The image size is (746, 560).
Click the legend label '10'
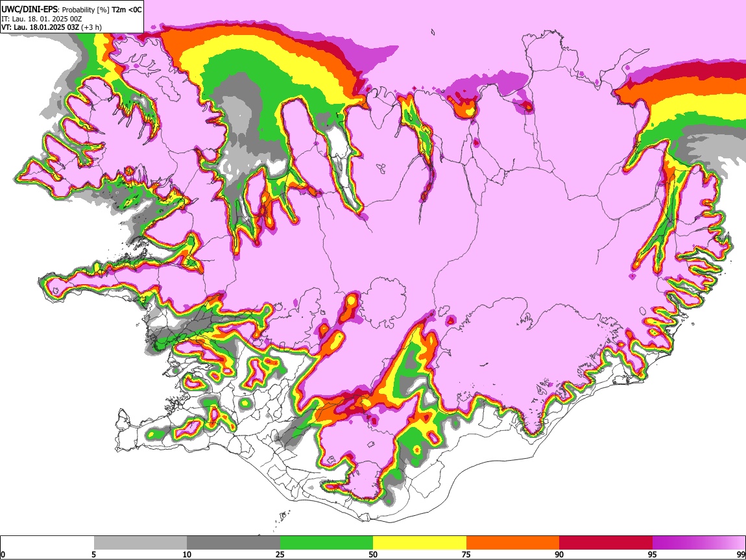[x=187, y=554]
